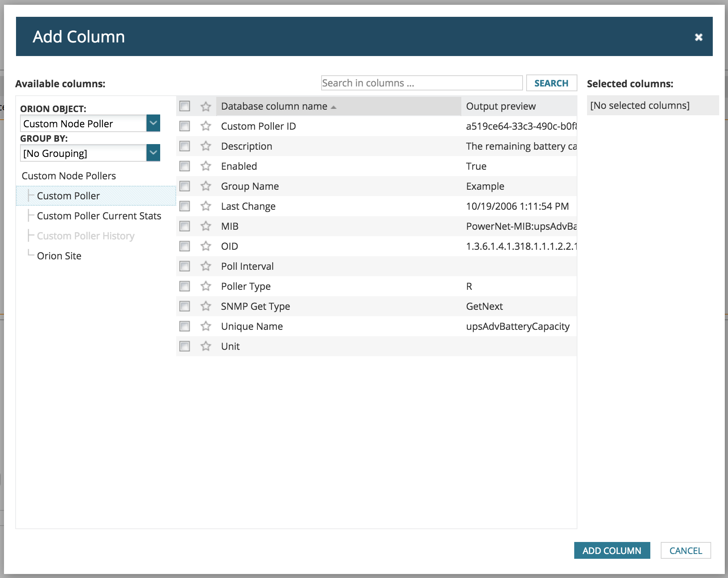
Task: Favorite the Last Change column
Action: tap(206, 206)
